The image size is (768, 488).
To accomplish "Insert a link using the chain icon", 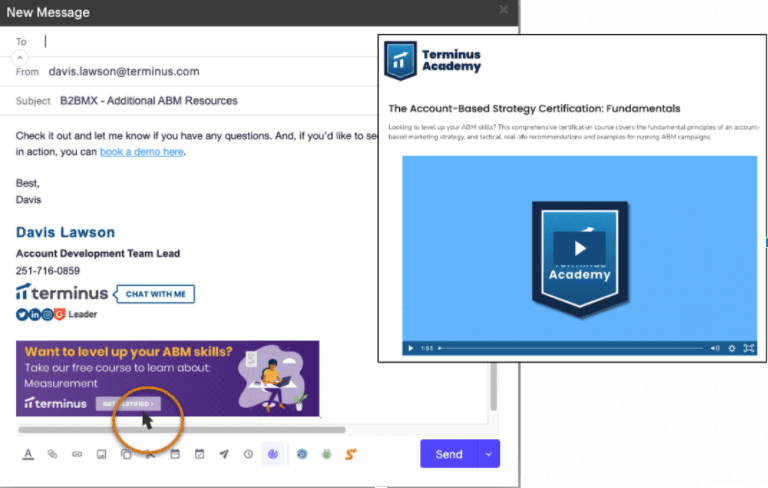I will pyautogui.click(x=77, y=454).
